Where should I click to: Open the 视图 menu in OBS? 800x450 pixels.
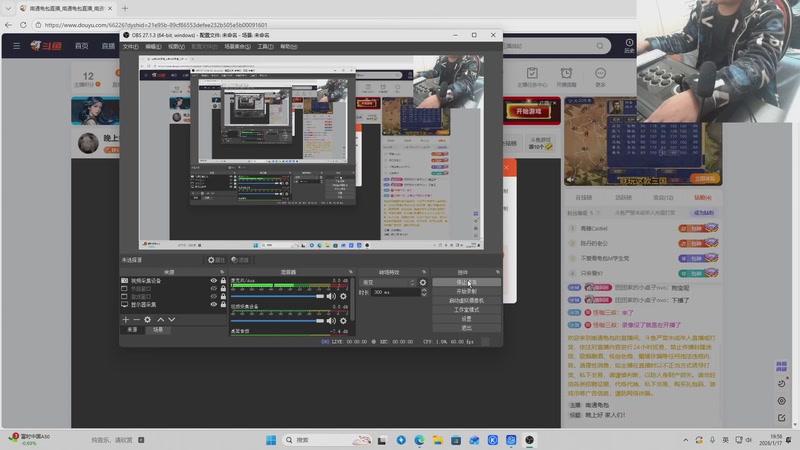coord(177,46)
